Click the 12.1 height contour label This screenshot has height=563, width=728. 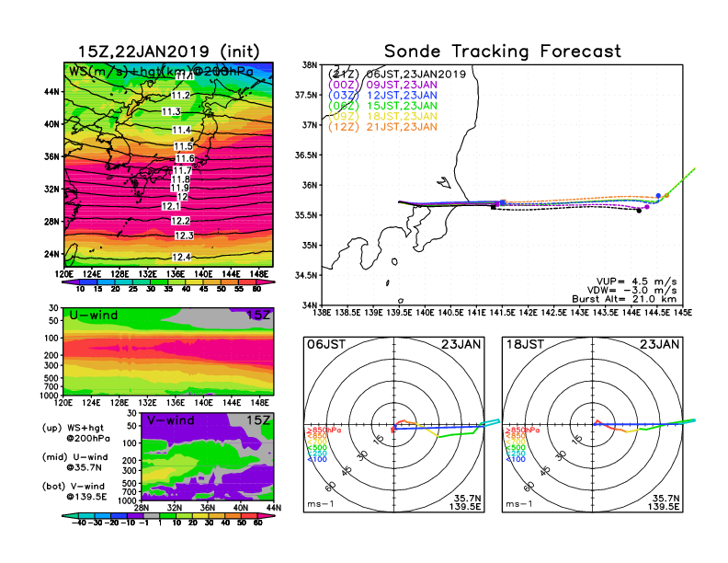pyautogui.click(x=171, y=206)
